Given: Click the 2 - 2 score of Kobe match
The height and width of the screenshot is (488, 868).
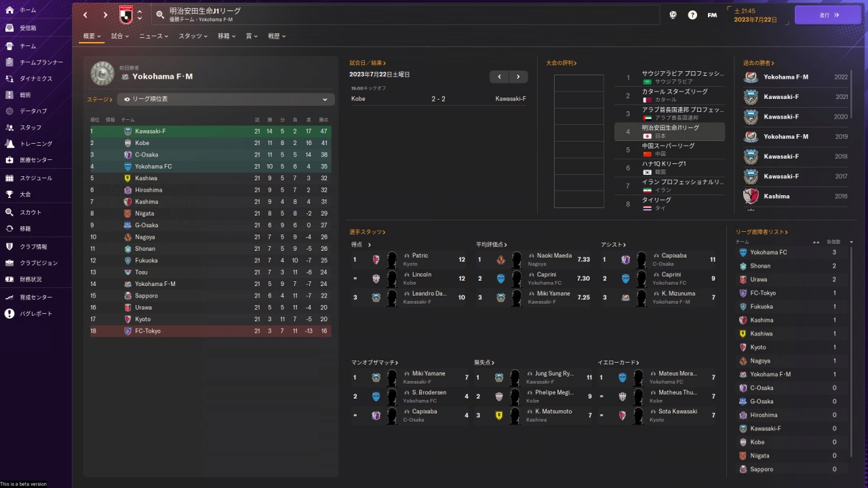Looking at the screenshot, I should pos(438,99).
